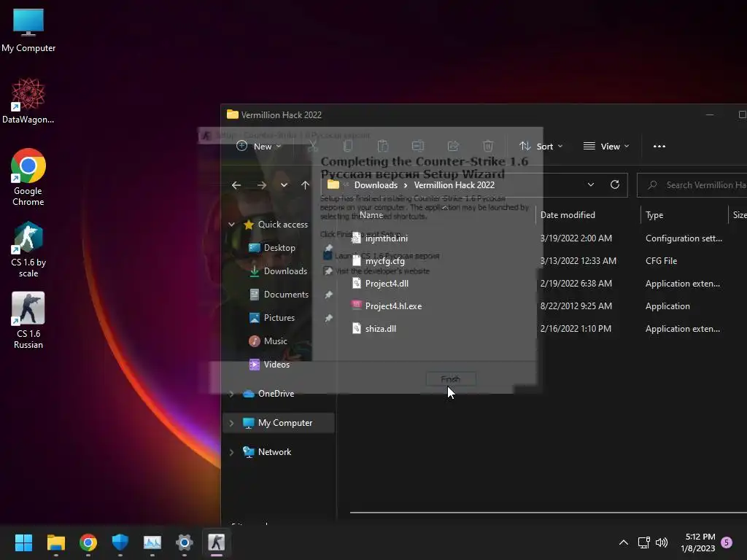The height and width of the screenshot is (560, 747).
Task: Open Settings gear on the taskbar
Action: 185,542
